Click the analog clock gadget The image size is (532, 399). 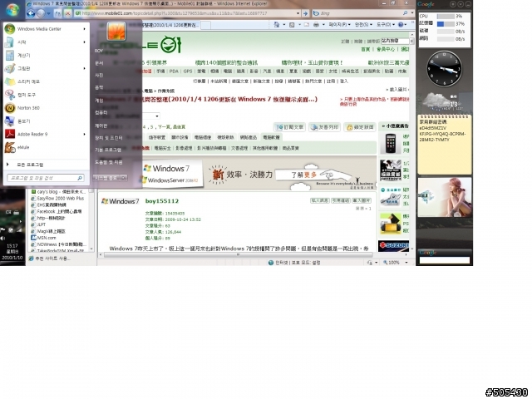coord(444,69)
